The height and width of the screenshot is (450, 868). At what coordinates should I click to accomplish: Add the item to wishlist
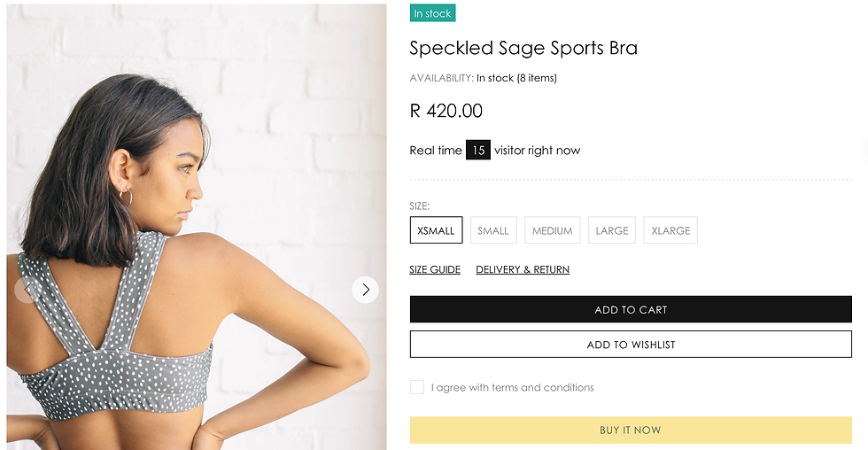(631, 345)
